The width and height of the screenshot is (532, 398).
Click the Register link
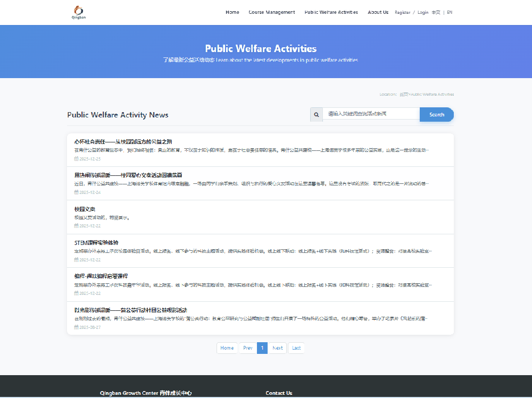pos(402,13)
